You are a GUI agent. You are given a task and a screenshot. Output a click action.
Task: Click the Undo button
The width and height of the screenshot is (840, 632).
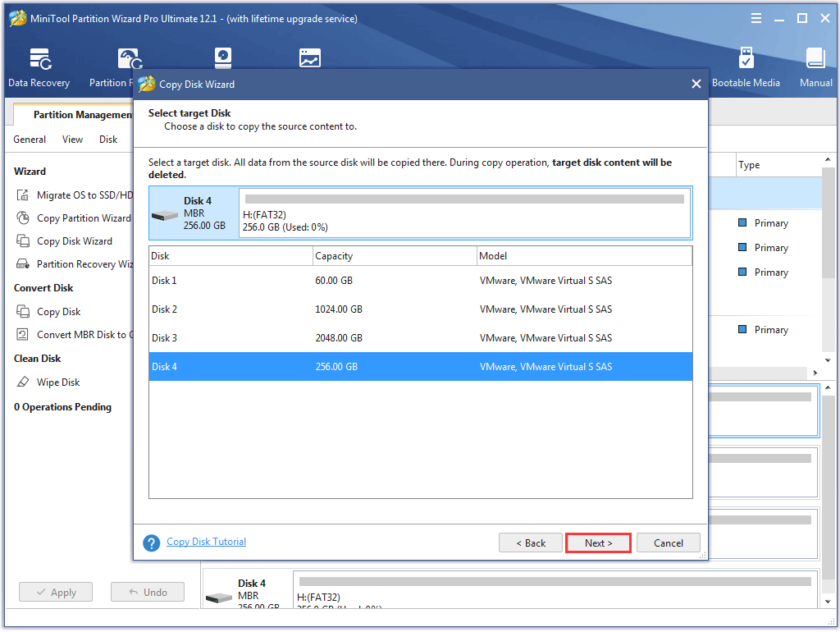click(x=148, y=593)
